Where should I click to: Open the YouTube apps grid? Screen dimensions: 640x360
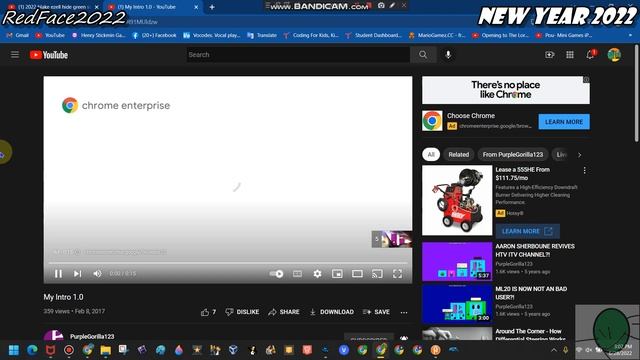(570, 55)
